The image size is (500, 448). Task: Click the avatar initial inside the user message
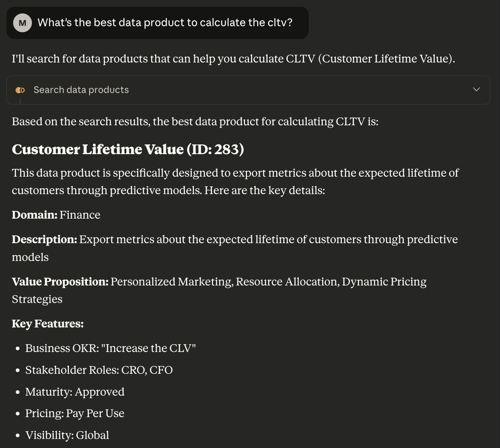point(23,23)
